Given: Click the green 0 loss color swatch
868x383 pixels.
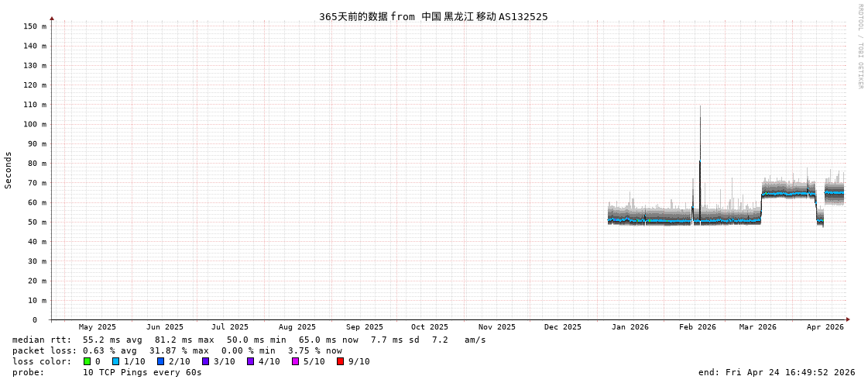Looking at the screenshot, I should coord(87,361).
